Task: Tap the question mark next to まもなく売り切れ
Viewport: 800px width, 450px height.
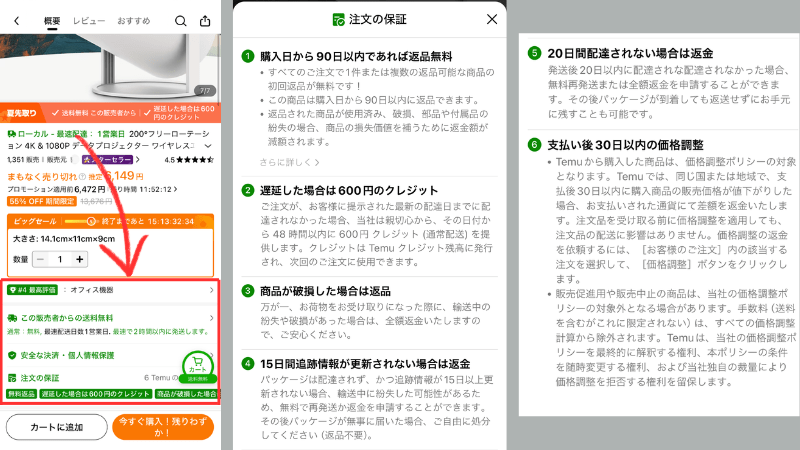Action: tap(82, 177)
